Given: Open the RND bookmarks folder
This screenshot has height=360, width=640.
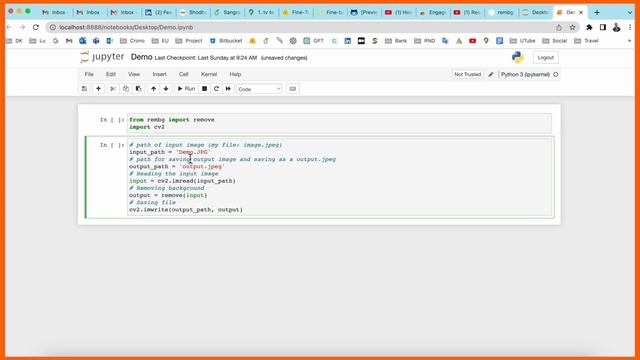Looking at the screenshot, I should point(424,41).
